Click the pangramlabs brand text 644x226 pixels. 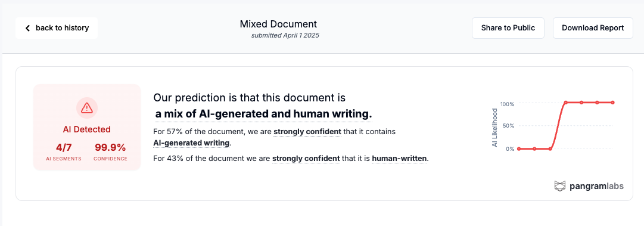[596, 186]
